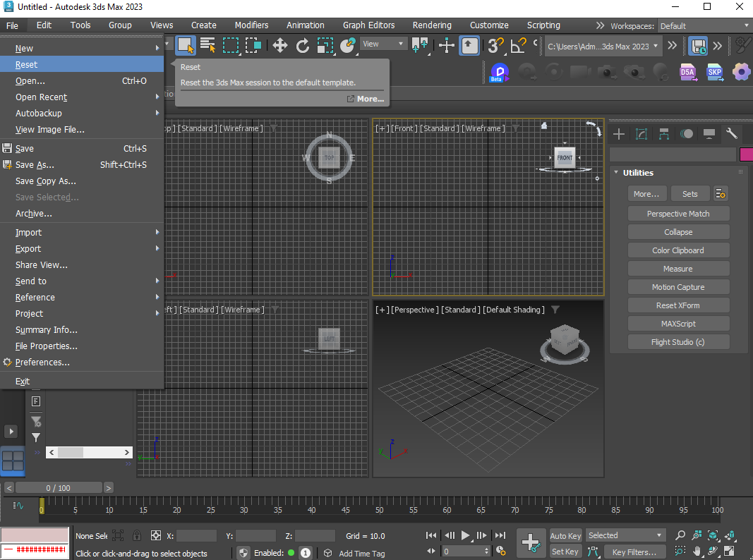Open the Hierarchy tab in command panel

pyautogui.click(x=663, y=134)
